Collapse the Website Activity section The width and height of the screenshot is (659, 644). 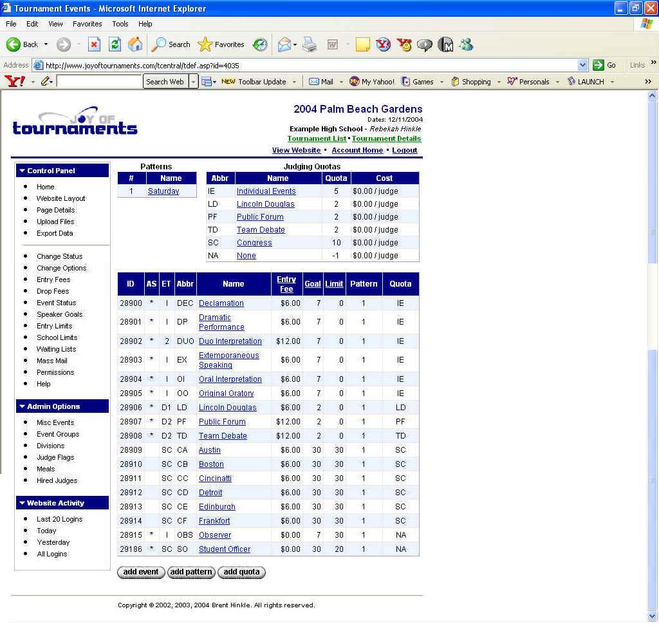click(22, 503)
